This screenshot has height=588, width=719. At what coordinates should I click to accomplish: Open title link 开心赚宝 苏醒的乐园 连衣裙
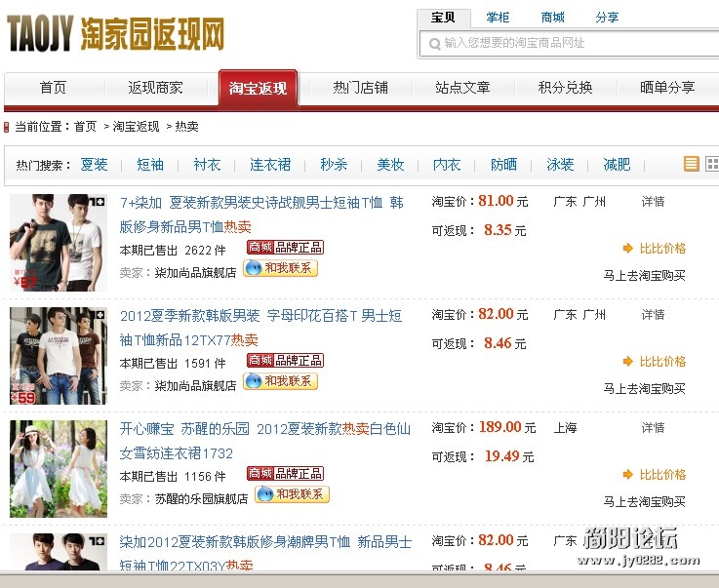point(265,441)
